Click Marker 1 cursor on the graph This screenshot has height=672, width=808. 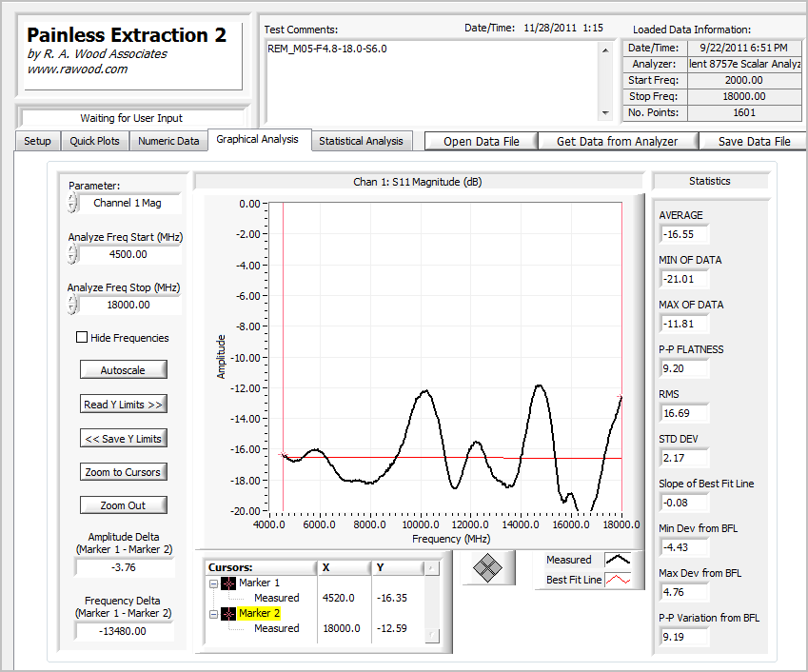pos(283,455)
